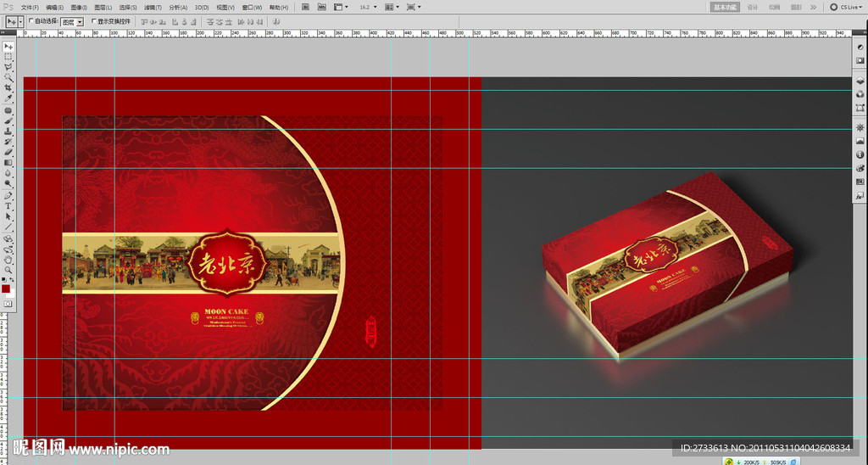Screen dimensions: 868x465
Task: Open the CS Live dropdown
Action: 847,7
